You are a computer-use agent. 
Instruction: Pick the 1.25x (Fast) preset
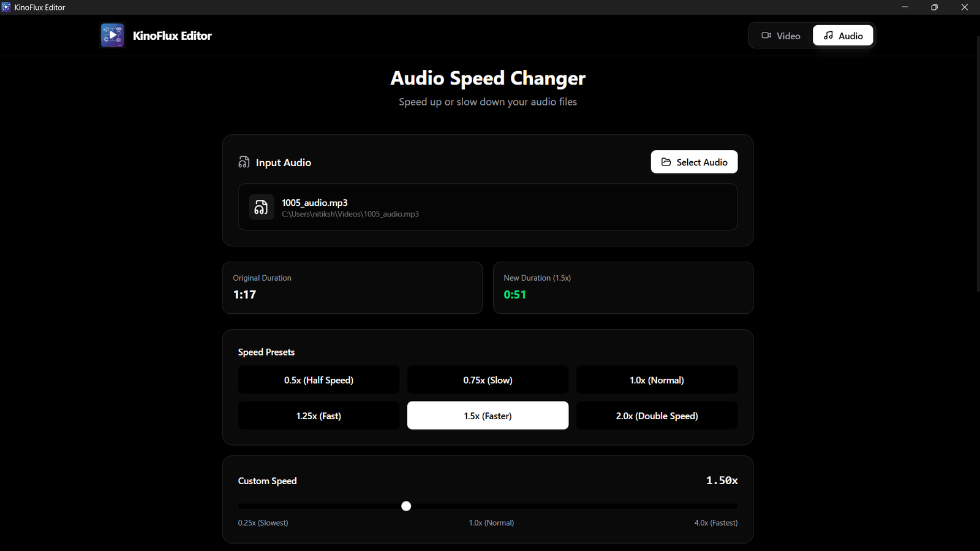[318, 416]
